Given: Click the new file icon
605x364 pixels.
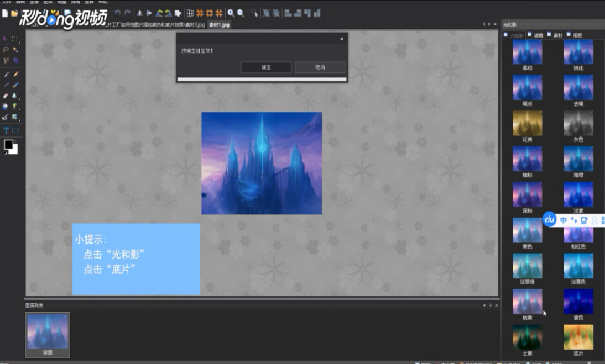Looking at the screenshot, I should 5,13.
